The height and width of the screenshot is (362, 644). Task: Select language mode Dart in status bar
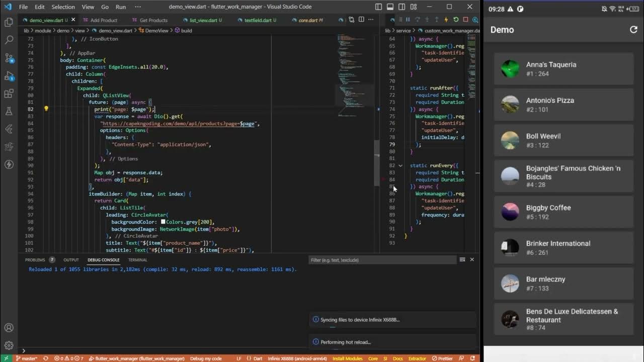click(257, 358)
